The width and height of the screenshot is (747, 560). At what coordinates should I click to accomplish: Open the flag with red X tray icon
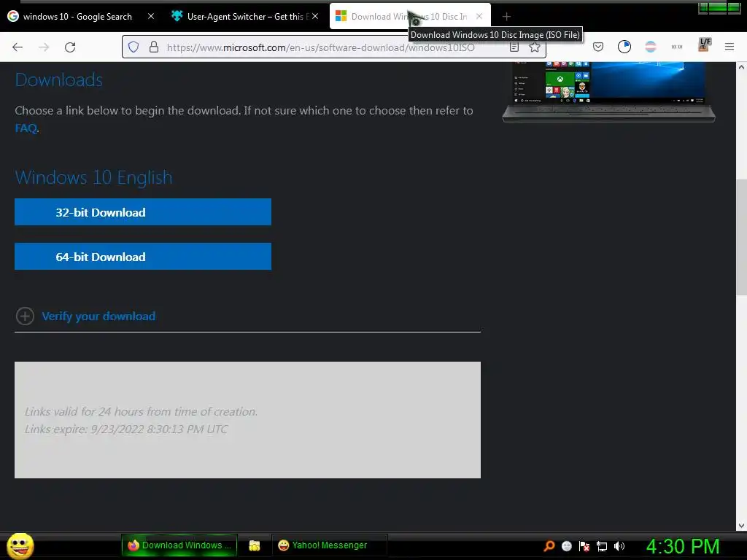[x=584, y=546]
